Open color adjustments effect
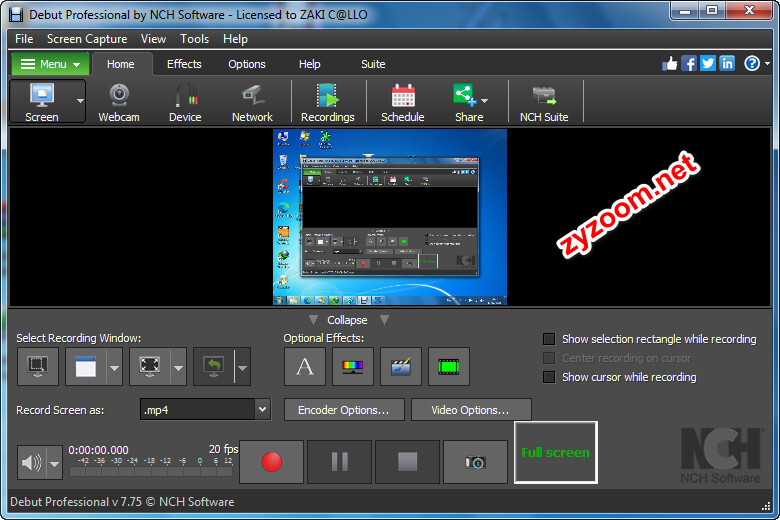 353,367
